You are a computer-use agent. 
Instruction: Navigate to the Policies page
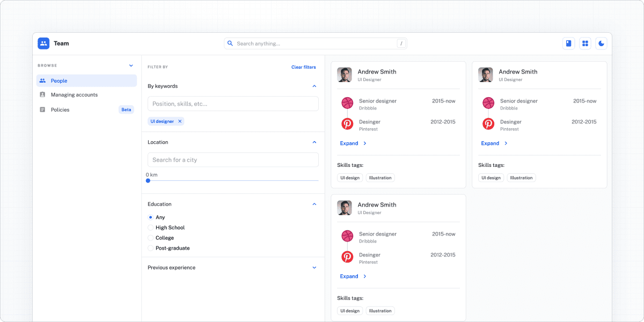click(60, 109)
